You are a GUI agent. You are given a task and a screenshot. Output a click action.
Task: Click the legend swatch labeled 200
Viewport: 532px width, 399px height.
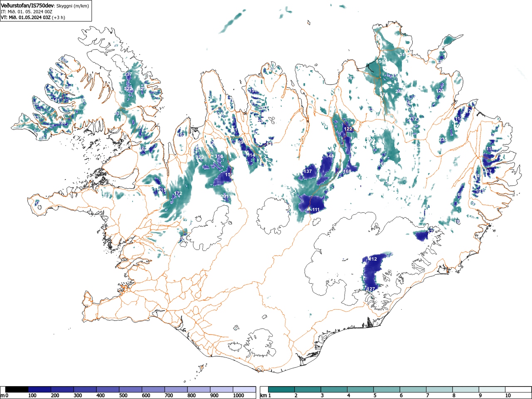[62, 389]
